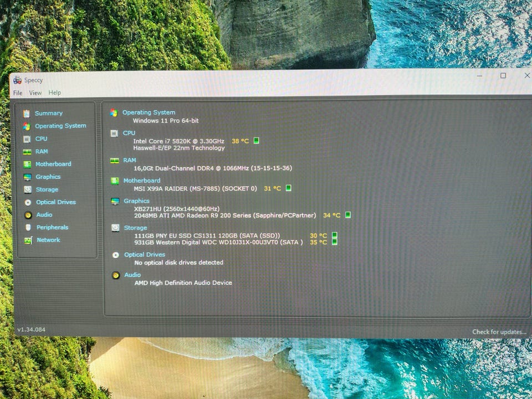Select No optical disk drives detected text
The height and width of the screenshot is (399, 532).
179,263
